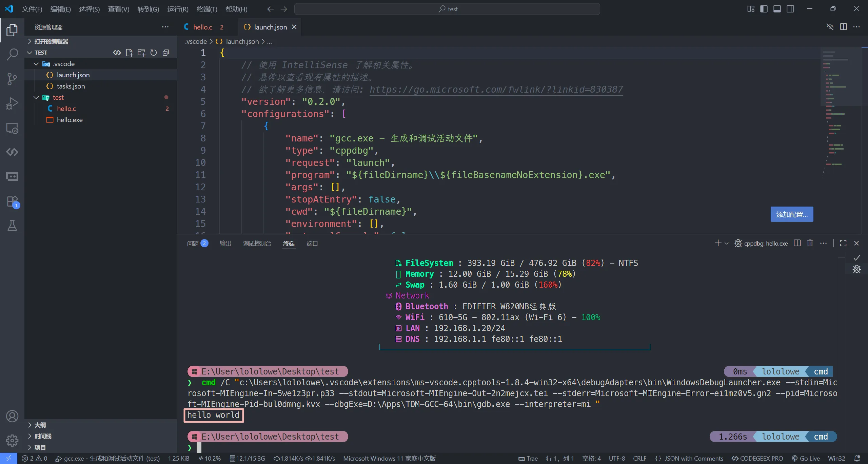Open new terminal profile dropdown arrow

[x=727, y=243]
